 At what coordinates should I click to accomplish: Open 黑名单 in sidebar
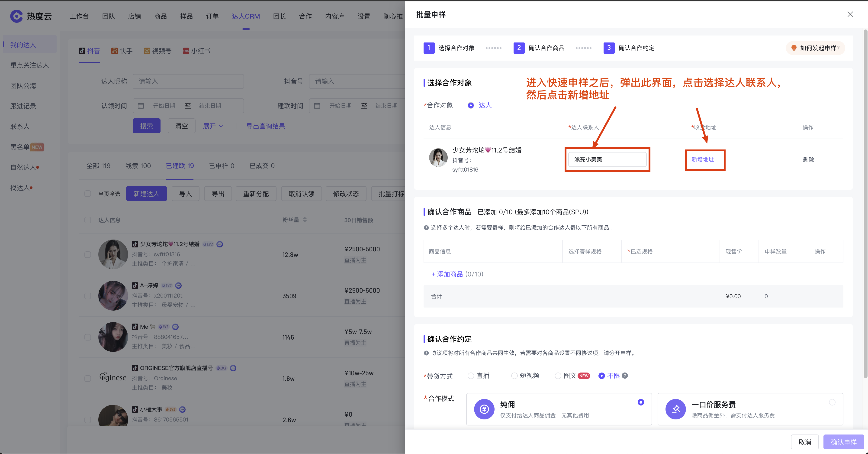point(20,147)
